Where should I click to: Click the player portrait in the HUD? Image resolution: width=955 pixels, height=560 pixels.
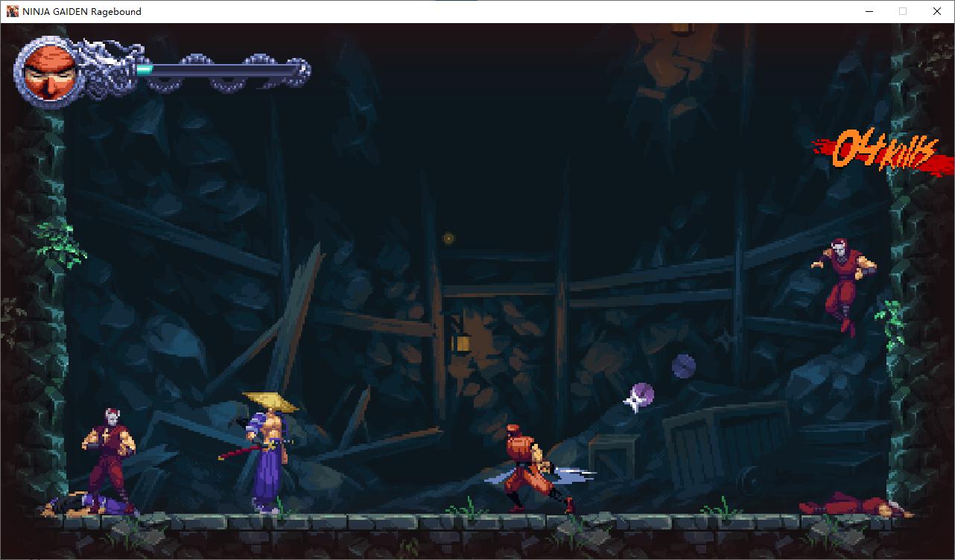49,72
